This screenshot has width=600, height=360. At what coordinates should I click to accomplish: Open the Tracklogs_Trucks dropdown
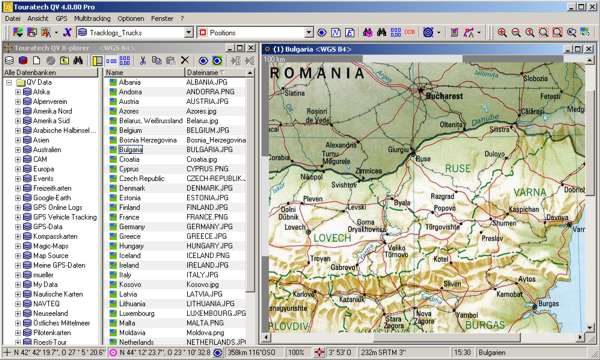tap(189, 33)
